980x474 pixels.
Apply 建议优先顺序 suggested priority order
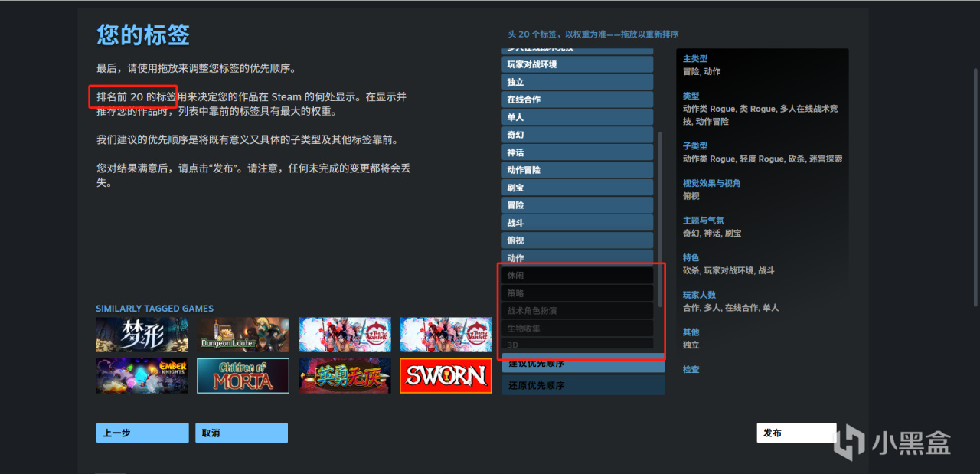pos(583,364)
